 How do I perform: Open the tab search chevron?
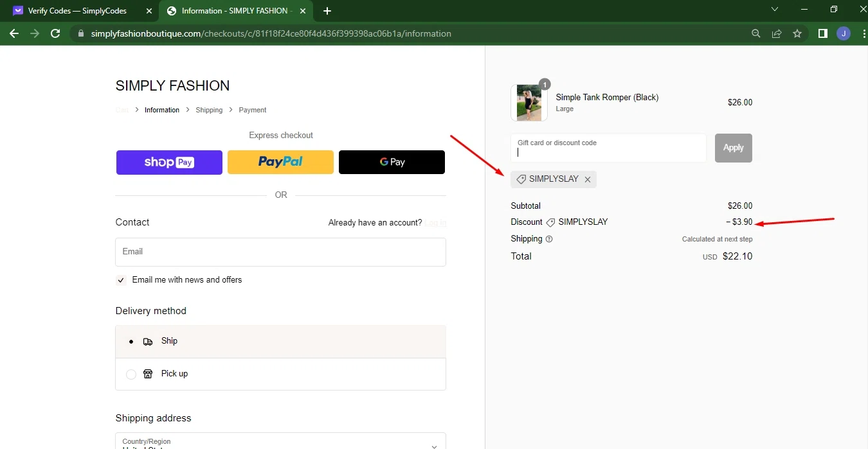click(x=775, y=10)
